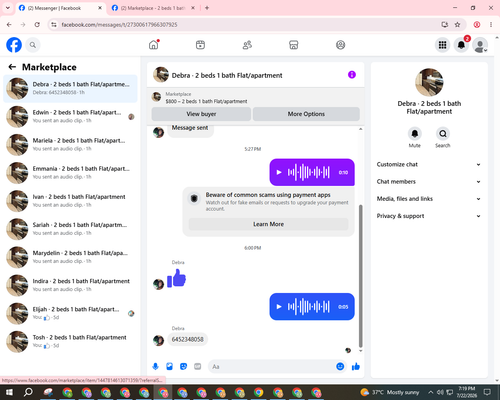Image resolution: width=500 pixels, height=400 pixels.
Task: Choose a GIF icon
Action: pyautogui.click(x=198, y=367)
